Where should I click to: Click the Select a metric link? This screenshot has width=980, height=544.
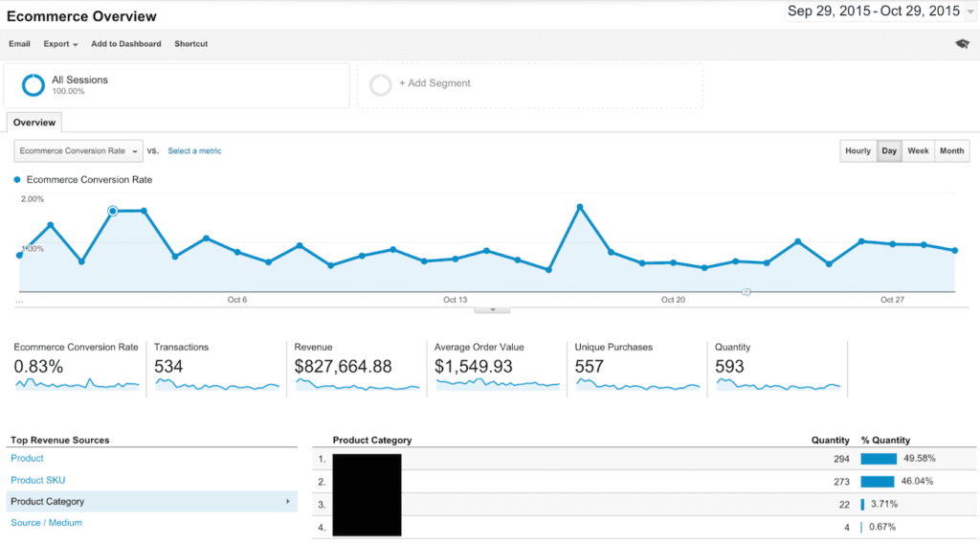click(x=194, y=150)
